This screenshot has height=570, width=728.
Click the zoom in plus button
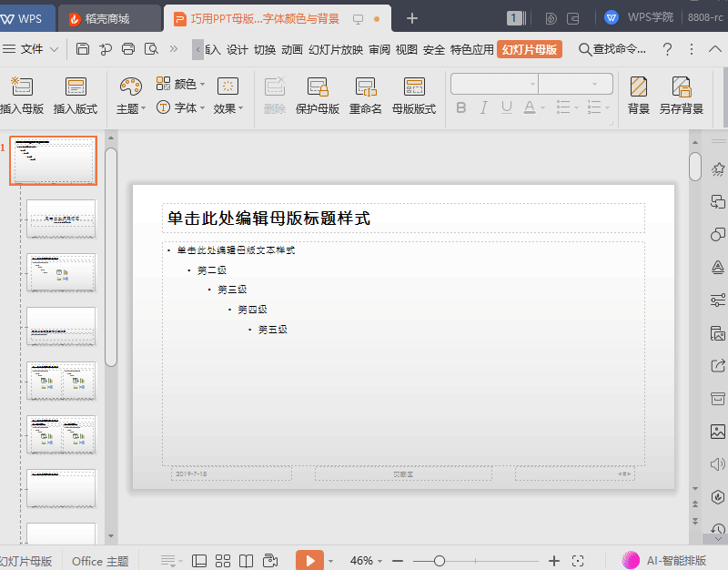tap(554, 561)
